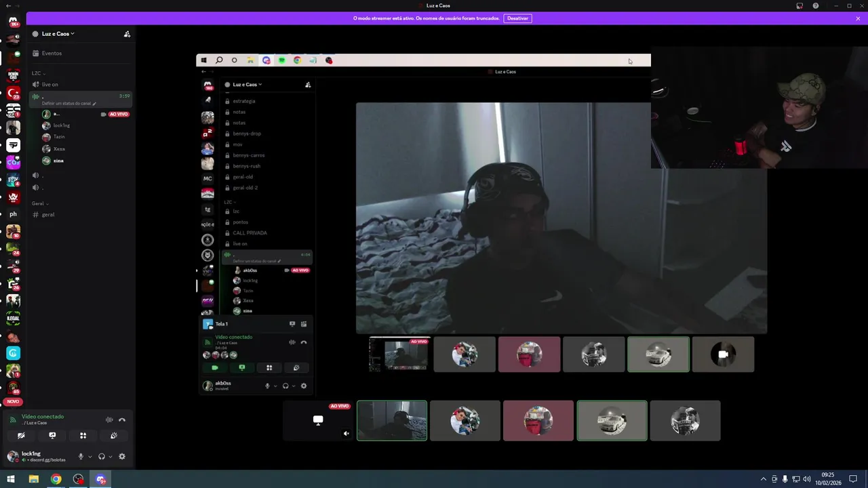Viewport: 868px width, 488px height.
Task: Click the Windows Start button
Action: click(x=11, y=479)
